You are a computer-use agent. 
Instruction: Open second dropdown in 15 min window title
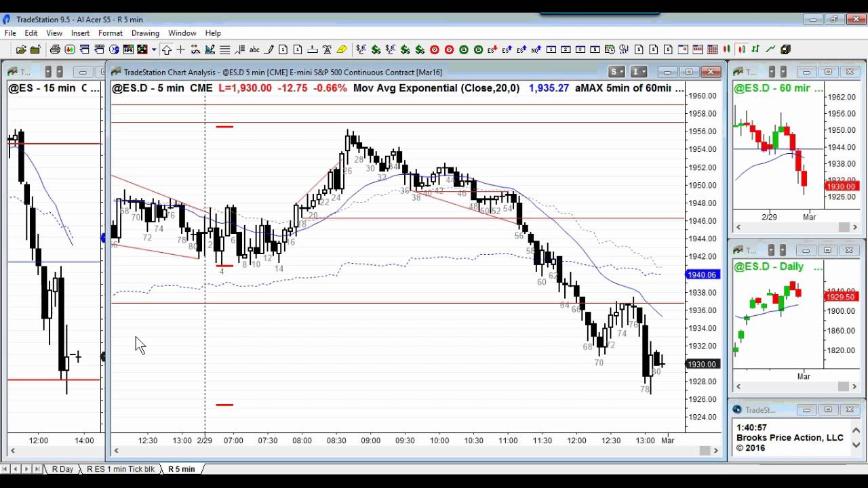coord(59,72)
